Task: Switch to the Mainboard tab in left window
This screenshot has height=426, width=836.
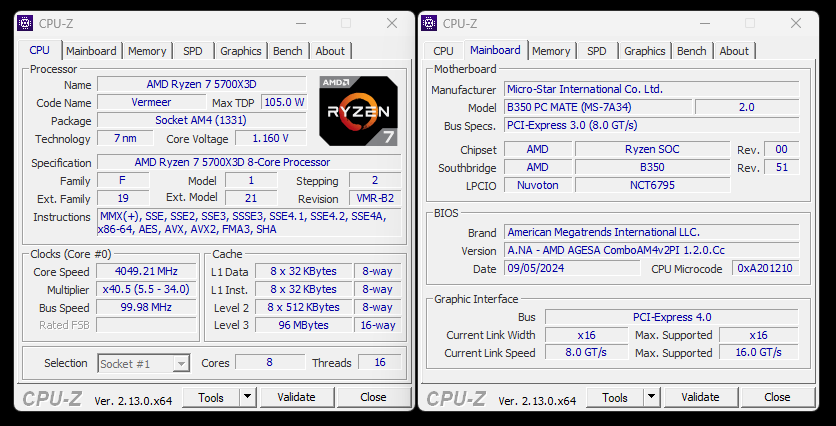Action: coord(91,51)
